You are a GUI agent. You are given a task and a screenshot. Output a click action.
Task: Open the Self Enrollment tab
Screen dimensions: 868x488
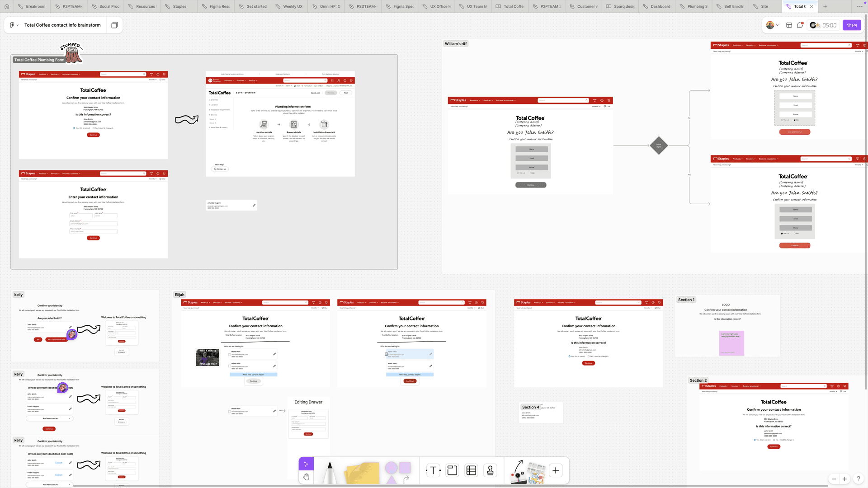730,6
